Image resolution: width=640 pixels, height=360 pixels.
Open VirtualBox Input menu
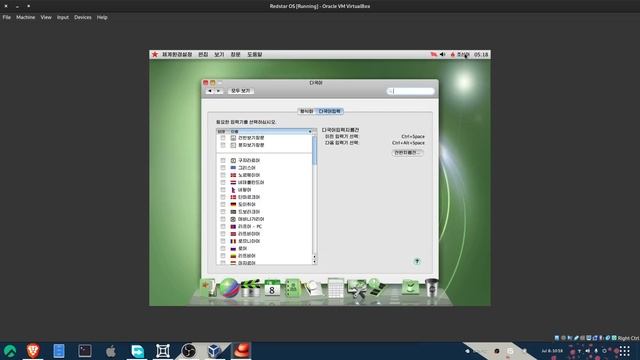click(63, 17)
